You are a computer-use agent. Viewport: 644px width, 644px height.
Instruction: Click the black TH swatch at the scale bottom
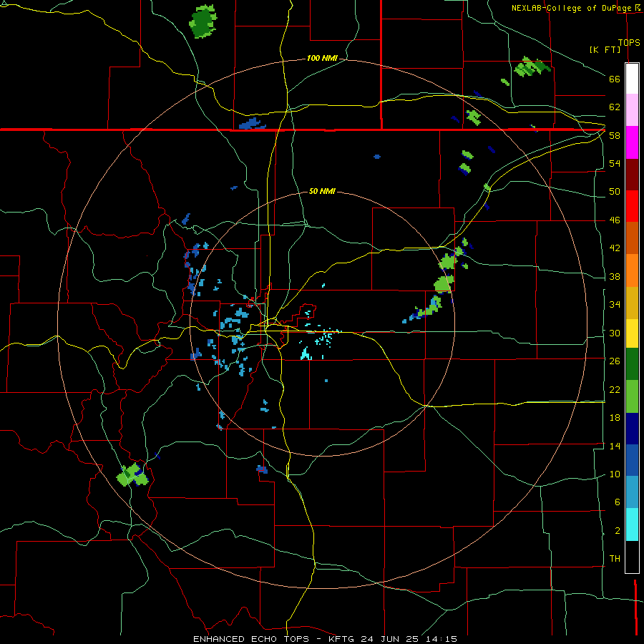632,557
